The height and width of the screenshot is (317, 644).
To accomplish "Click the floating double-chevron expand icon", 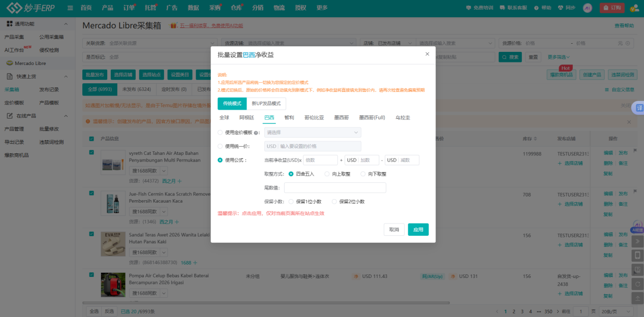I will click(637, 242).
